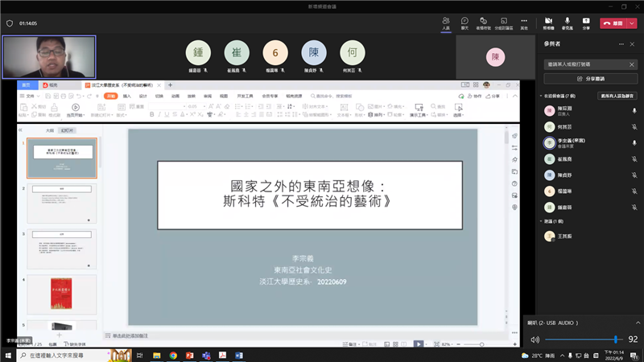Viewport: 644px width, 362px height.
Task: Select the 插入 ribbon tab in presentation
Action: point(127,96)
